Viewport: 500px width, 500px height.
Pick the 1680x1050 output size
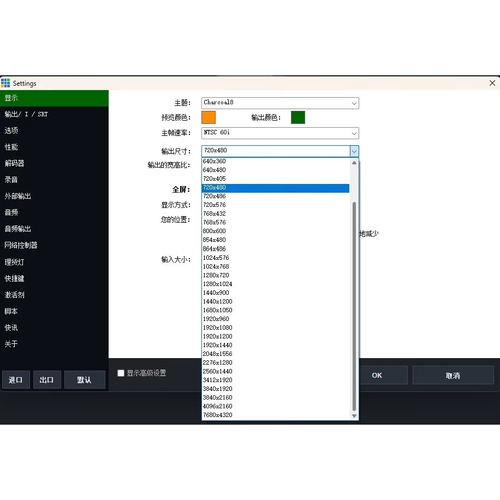(276, 310)
